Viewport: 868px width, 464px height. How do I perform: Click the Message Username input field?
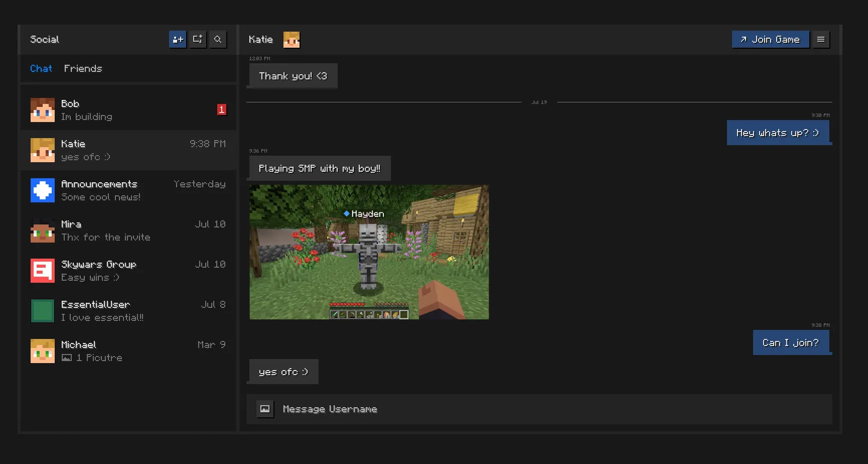(539, 409)
